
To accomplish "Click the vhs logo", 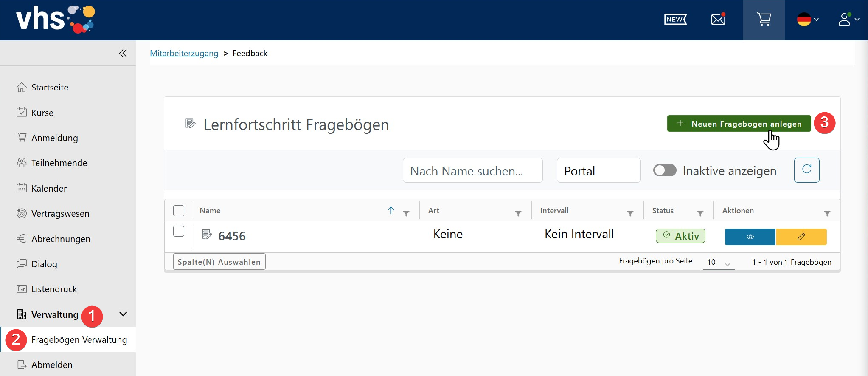I will pyautogui.click(x=55, y=20).
